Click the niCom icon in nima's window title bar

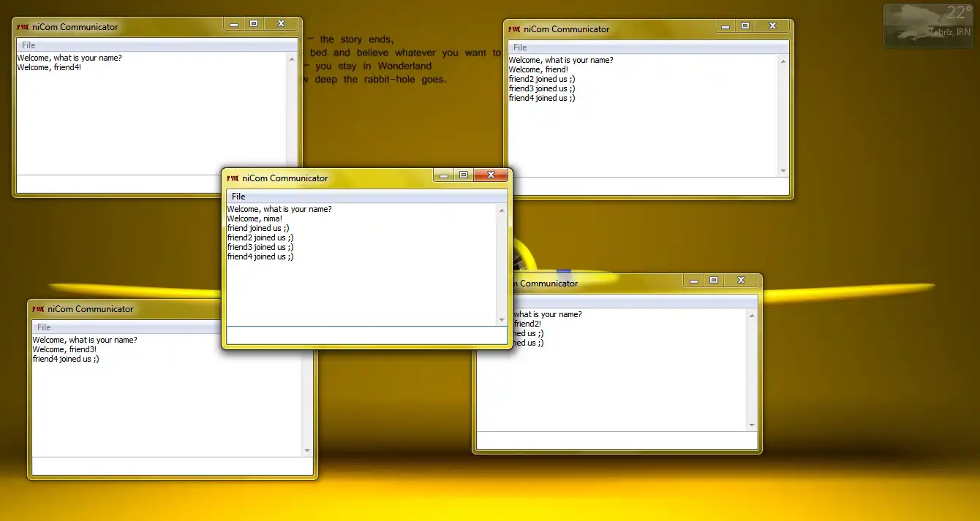233,178
